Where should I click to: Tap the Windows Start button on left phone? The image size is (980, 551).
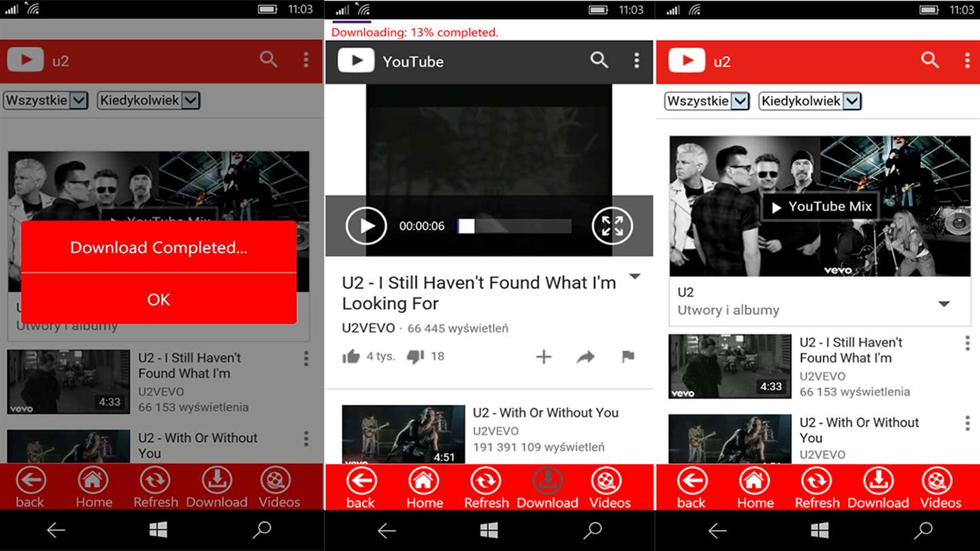coord(158,530)
